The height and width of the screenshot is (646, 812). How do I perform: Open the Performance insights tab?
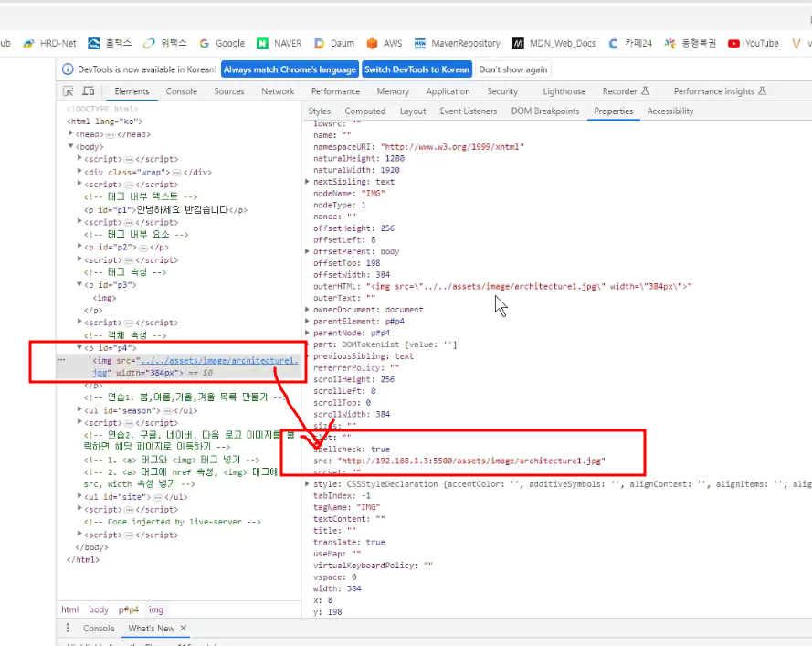coord(720,91)
